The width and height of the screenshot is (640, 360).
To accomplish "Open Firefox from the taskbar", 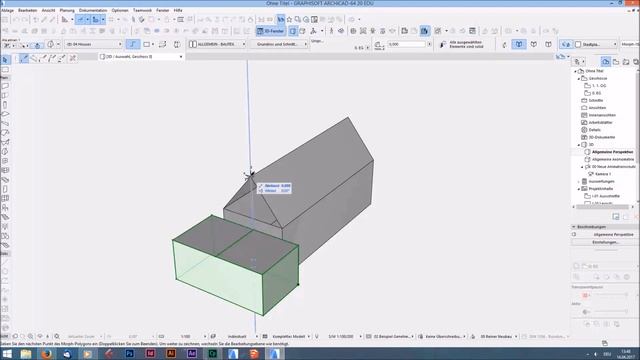I will pos(47,354).
